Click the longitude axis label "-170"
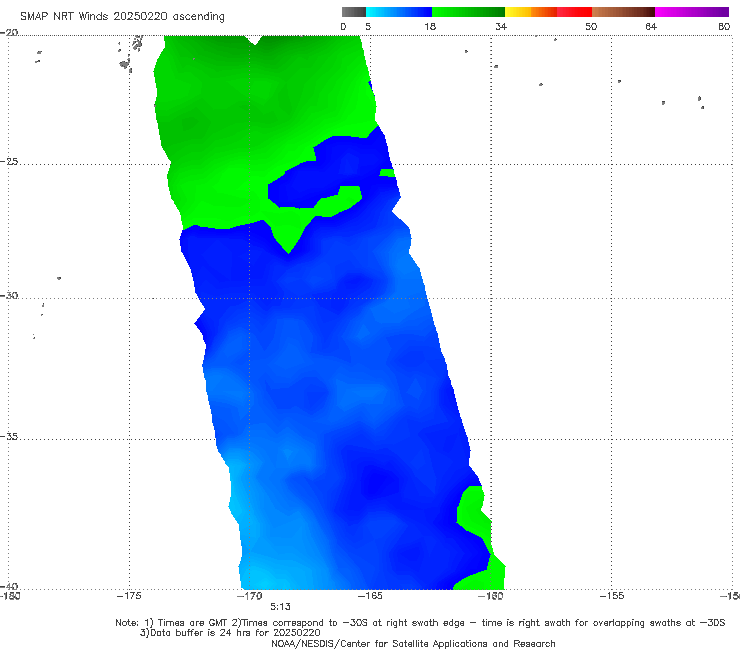 click(250, 596)
